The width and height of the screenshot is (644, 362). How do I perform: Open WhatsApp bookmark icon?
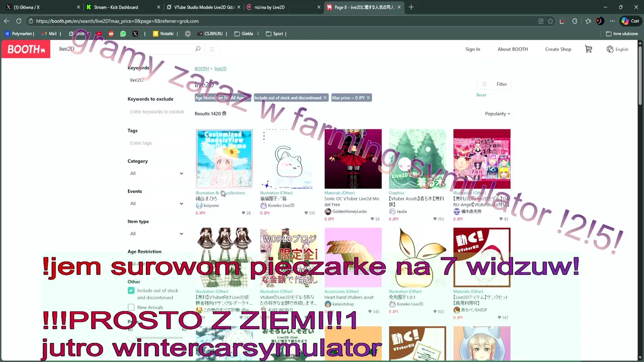tap(123, 34)
